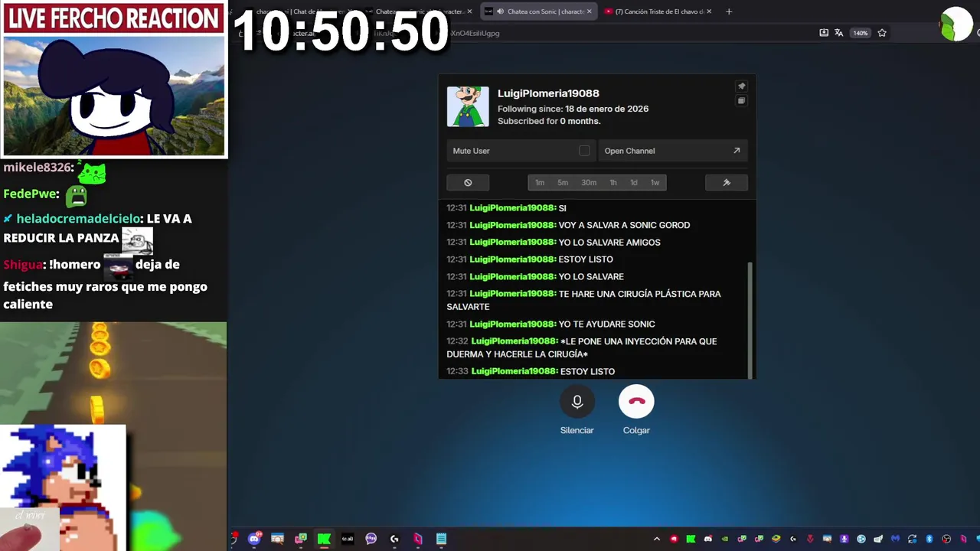Timeout the user for 1h

(613, 182)
